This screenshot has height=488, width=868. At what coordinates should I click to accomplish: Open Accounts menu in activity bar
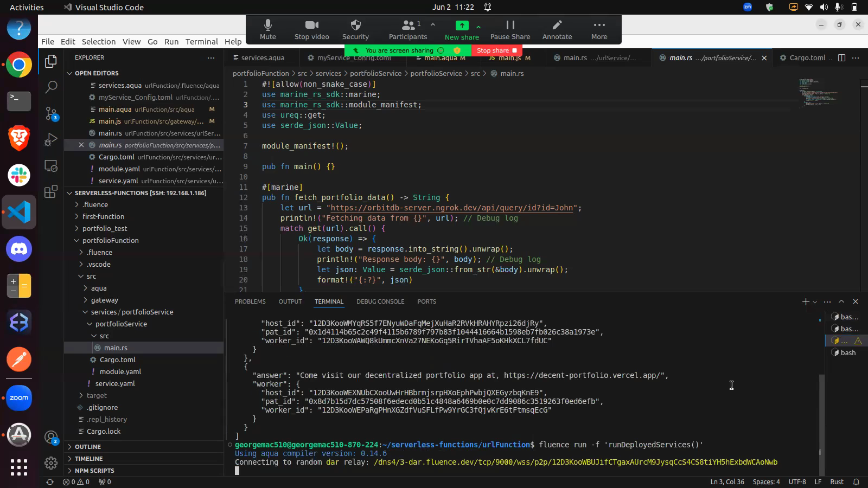pyautogui.click(x=51, y=437)
